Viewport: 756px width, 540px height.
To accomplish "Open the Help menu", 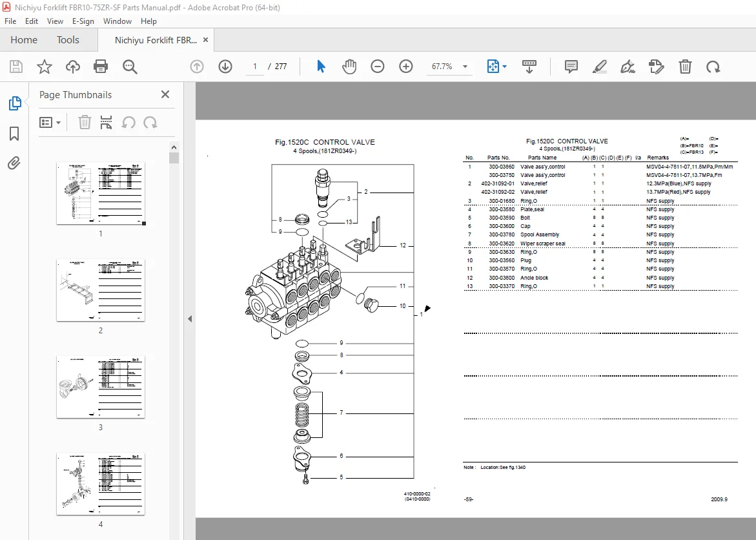I will click(x=148, y=21).
